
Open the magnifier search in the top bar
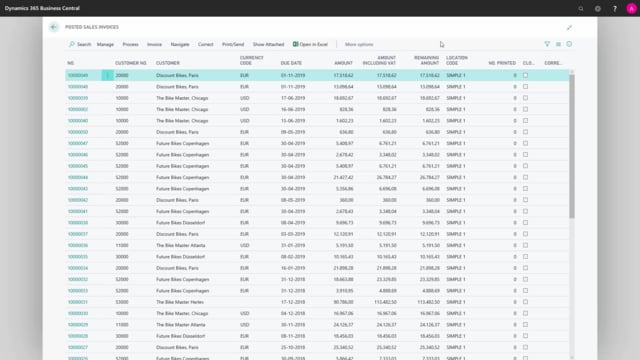581,9
